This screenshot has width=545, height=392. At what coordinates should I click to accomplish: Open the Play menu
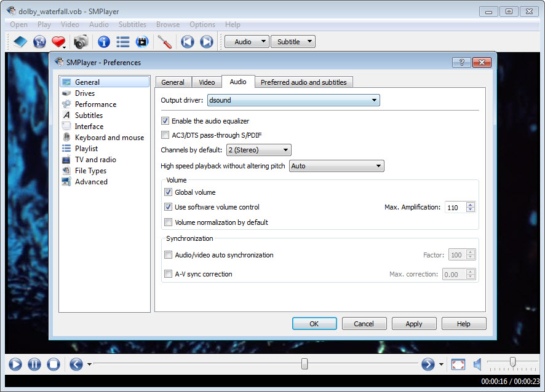(44, 25)
